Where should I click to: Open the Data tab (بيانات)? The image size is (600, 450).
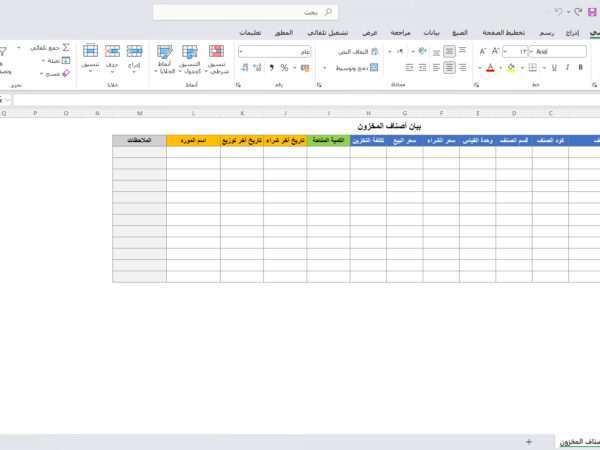(429, 32)
